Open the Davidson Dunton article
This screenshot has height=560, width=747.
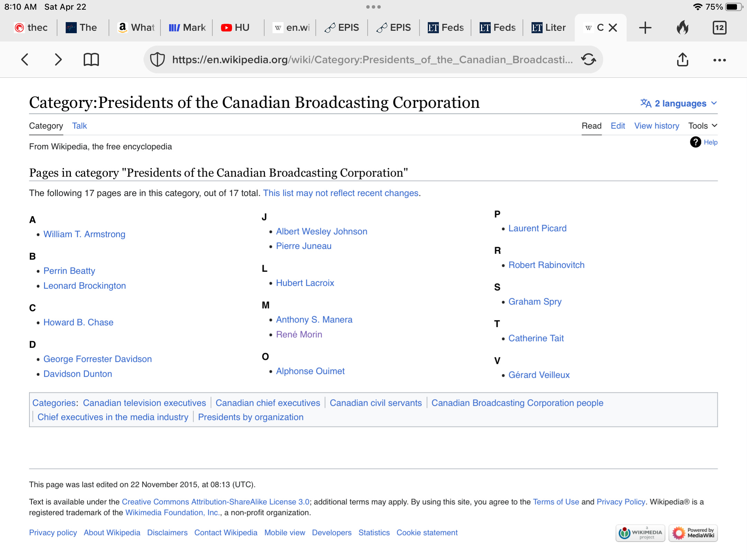point(78,374)
